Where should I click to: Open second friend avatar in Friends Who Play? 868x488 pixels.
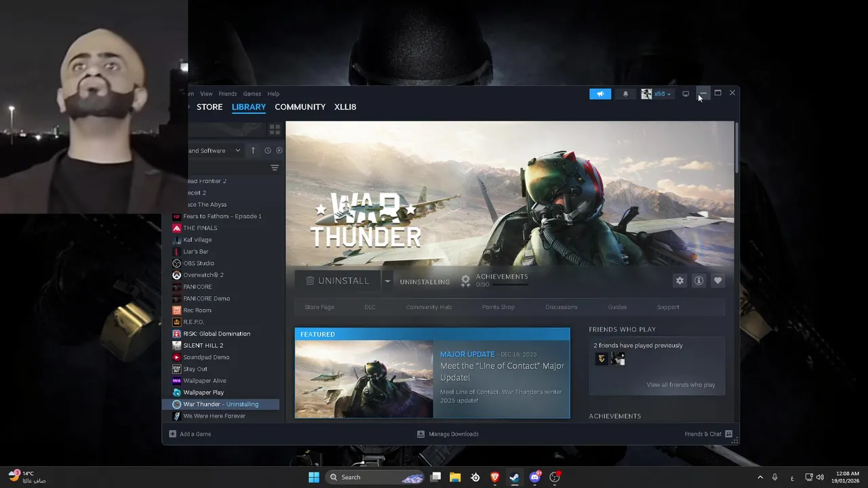pos(618,359)
